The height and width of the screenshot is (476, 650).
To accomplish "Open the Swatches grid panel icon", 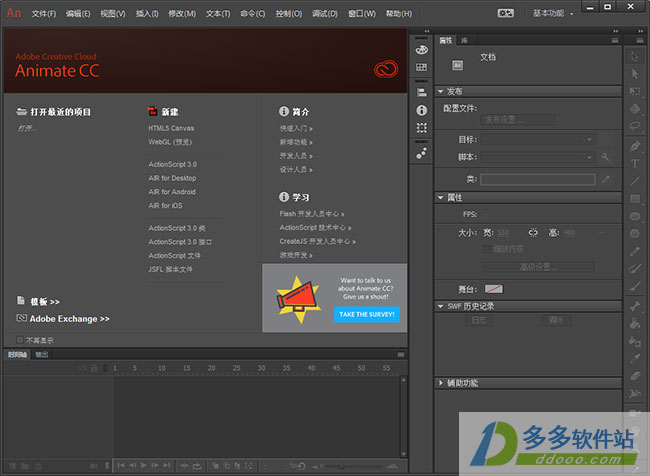I will [422, 67].
